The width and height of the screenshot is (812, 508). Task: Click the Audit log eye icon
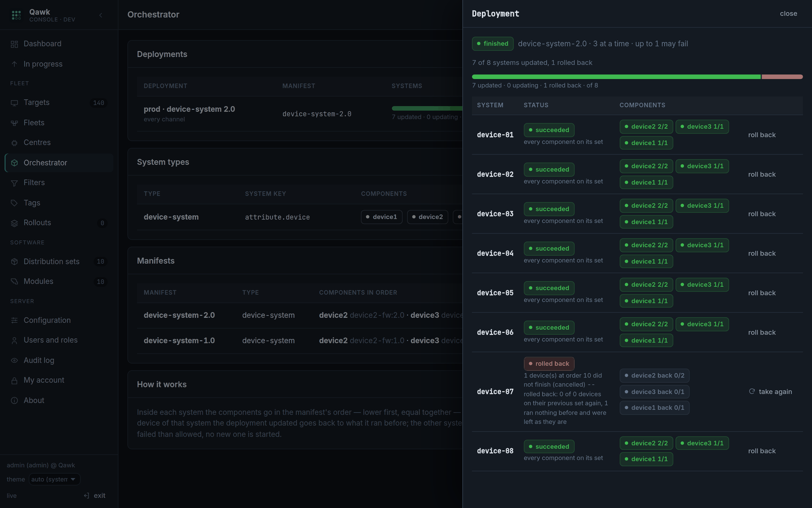pos(14,360)
